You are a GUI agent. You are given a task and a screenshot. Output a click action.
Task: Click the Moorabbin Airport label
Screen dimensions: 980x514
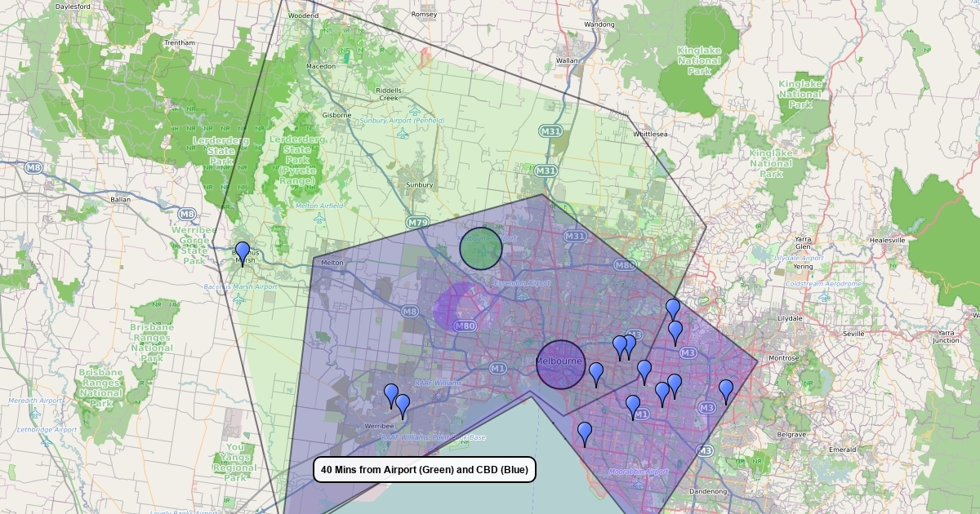click(639, 472)
